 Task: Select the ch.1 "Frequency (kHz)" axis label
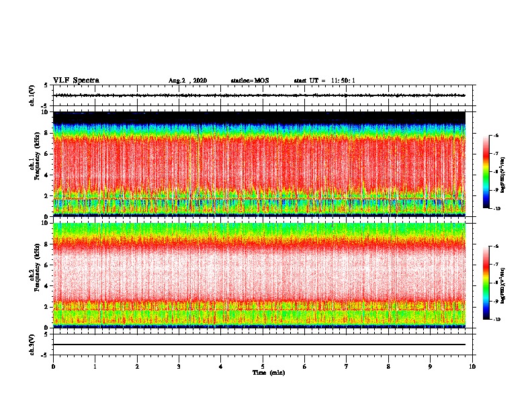[38, 156]
